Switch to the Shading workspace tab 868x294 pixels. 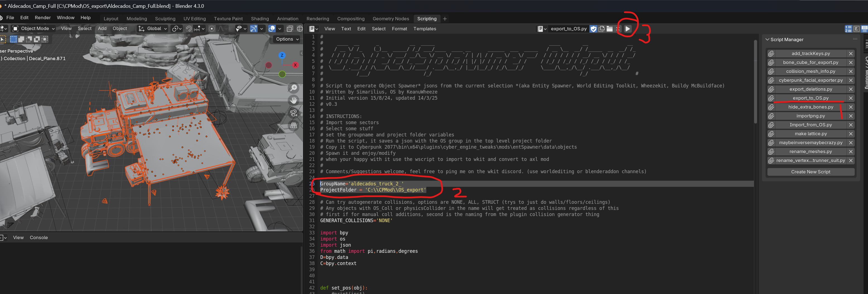(260, 19)
